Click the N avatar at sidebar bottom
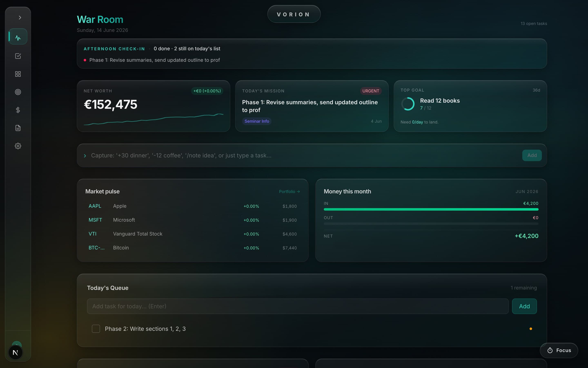The width and height of the screenshot is (588, 368). click(15, 352)
